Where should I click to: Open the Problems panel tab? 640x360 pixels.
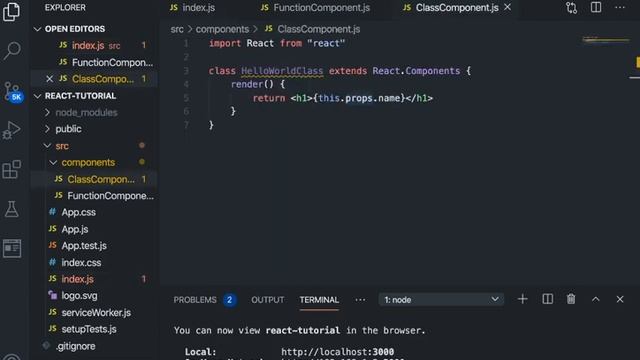[195, 300]
